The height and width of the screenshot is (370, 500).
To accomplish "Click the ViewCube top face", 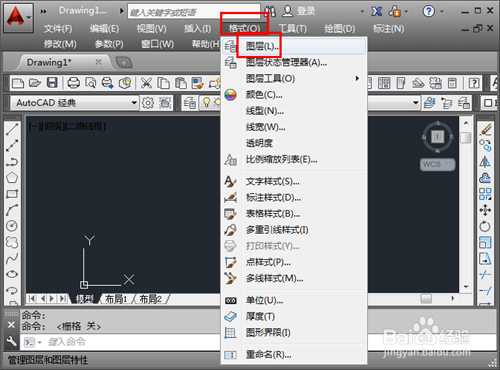I will tap(438, 137).
